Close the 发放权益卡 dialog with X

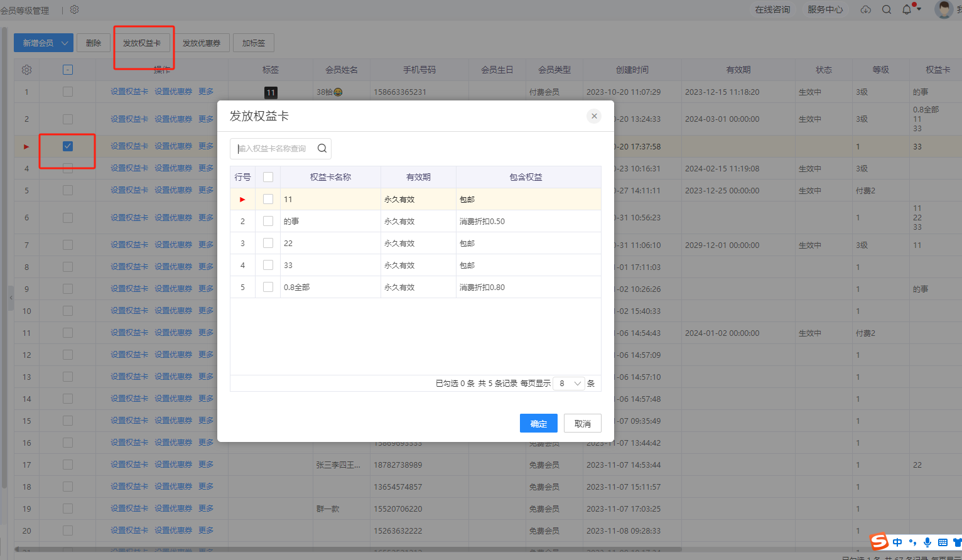click(x=594, y=116)
